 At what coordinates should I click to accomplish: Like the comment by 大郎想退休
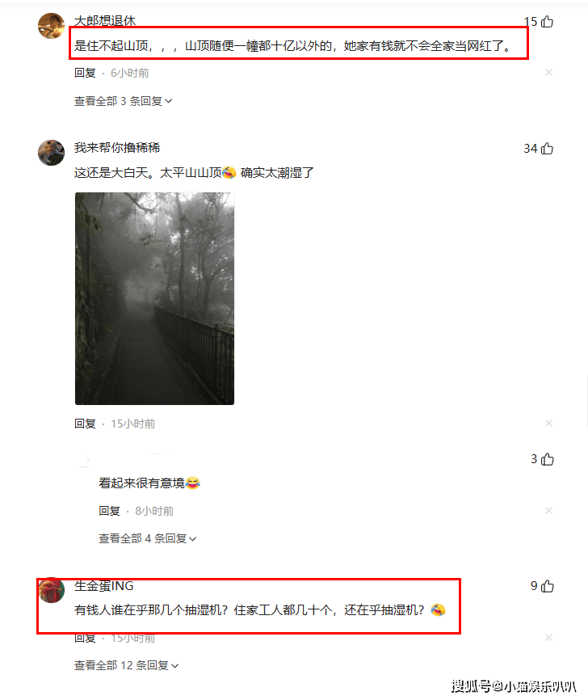548,22
